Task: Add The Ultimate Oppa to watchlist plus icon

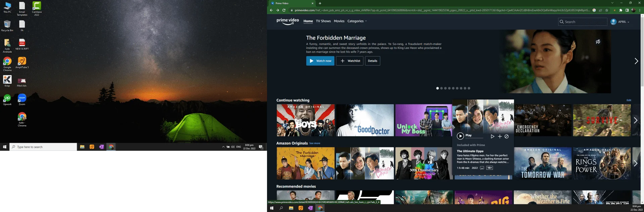Action: tap(500, 136)
